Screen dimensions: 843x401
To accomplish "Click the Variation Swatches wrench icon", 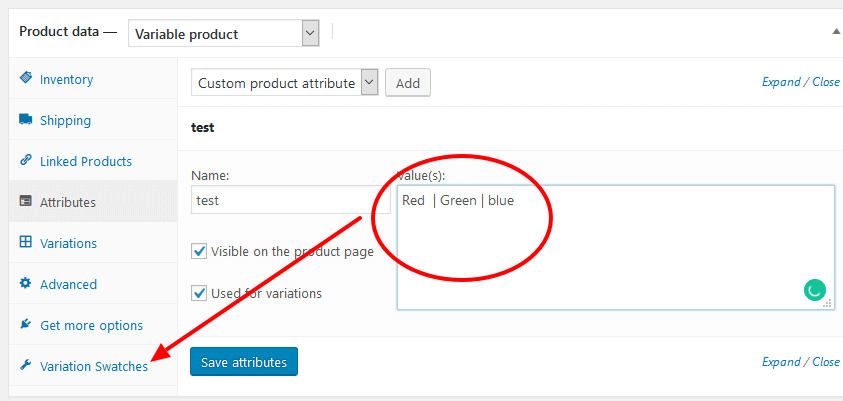I will pos(25,366).
